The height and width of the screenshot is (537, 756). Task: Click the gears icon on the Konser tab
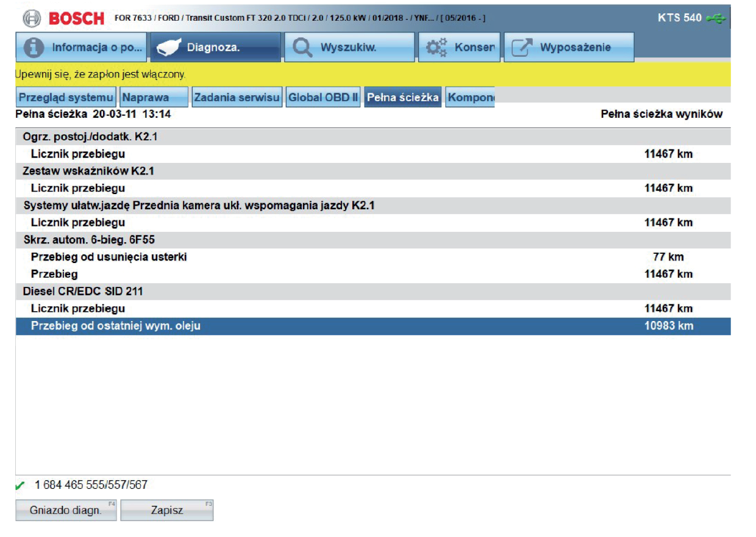click(x=436, y=48)
